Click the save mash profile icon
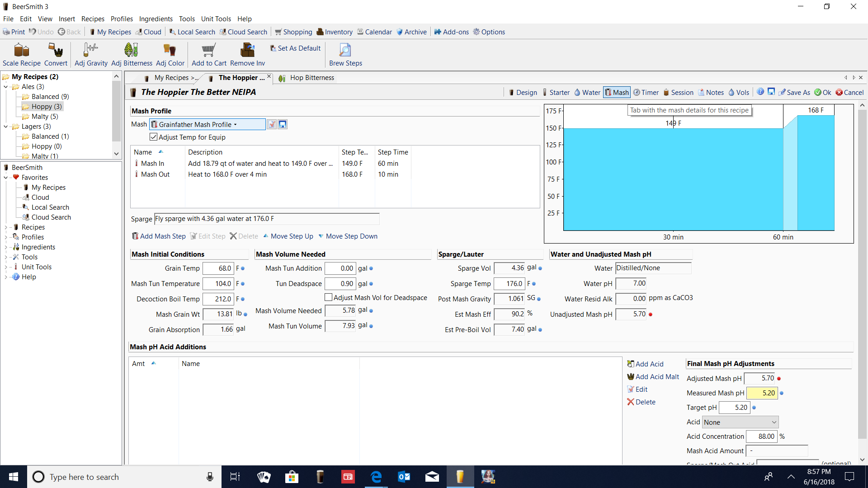Screen dimensions: 868x488 pyautogui.click(x=283, y=125)
